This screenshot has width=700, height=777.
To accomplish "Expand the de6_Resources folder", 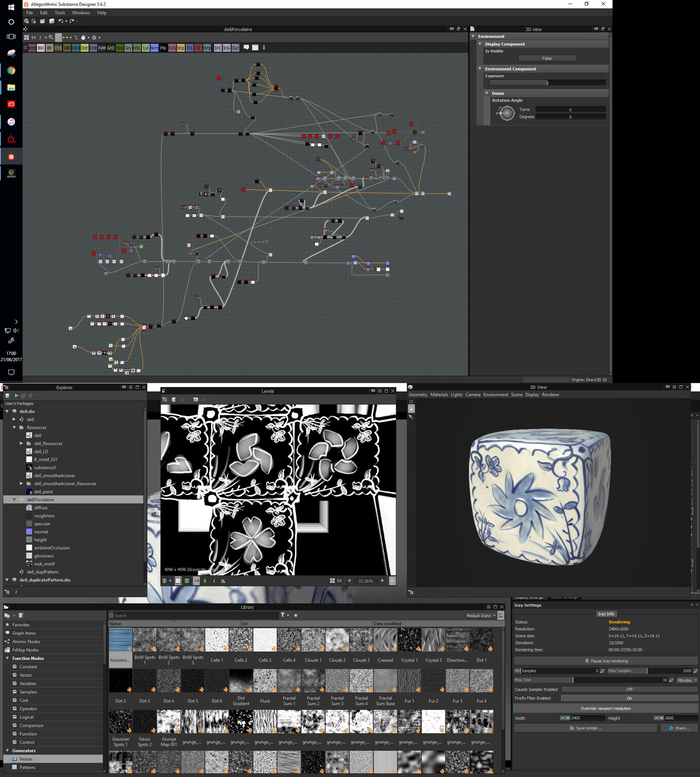I will point(21,443).
